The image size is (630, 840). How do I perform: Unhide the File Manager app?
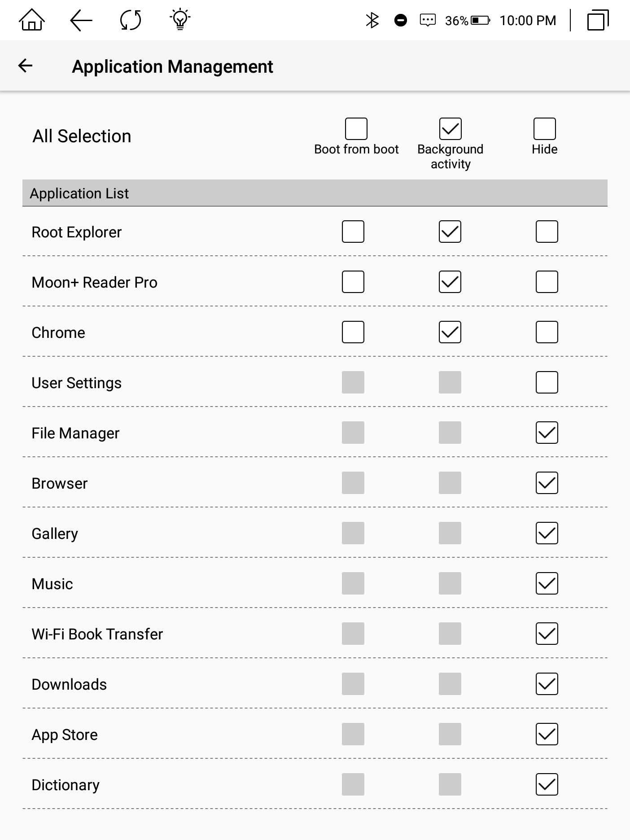point(547,433)
